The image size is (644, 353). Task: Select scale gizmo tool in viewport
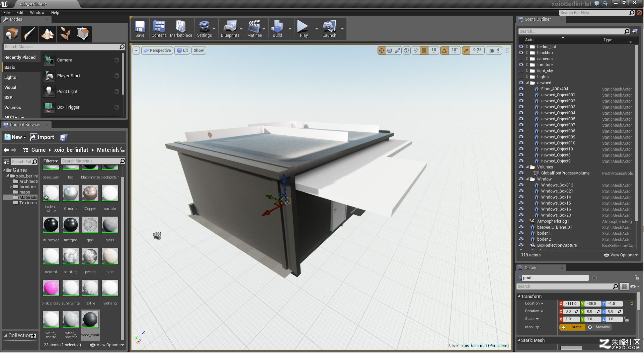pyautogui.click(x=398, y=50)
